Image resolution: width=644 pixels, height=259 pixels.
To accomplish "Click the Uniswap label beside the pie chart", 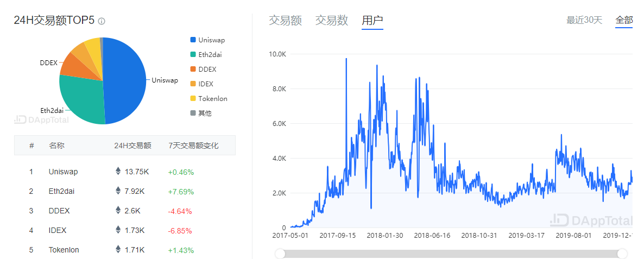I will tap(165, 80).
